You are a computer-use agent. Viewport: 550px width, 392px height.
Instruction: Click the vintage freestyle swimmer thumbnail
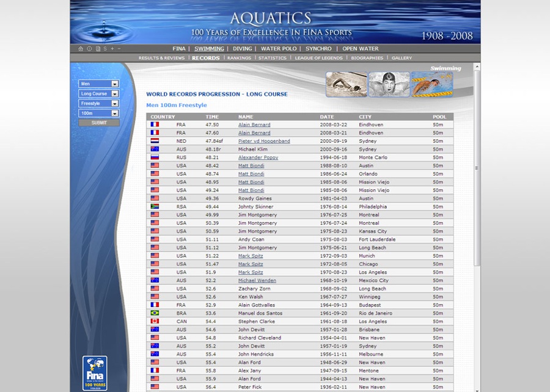346,84
